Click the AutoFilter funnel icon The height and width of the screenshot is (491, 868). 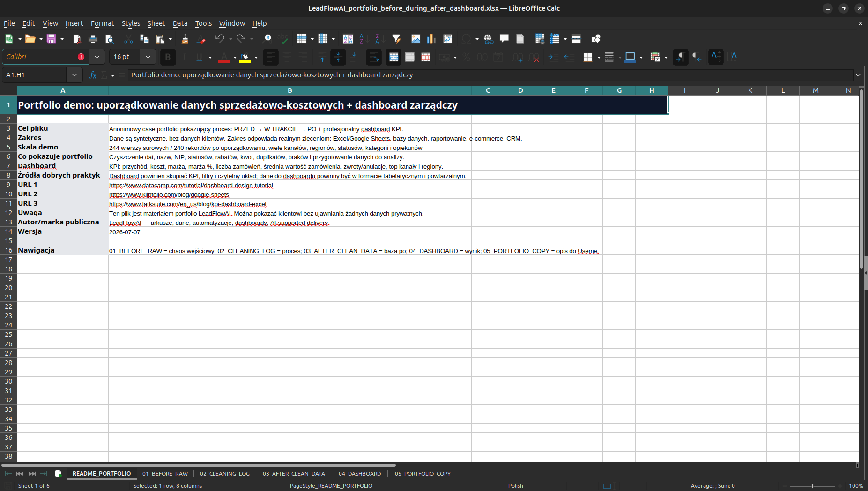coord(396,39)
